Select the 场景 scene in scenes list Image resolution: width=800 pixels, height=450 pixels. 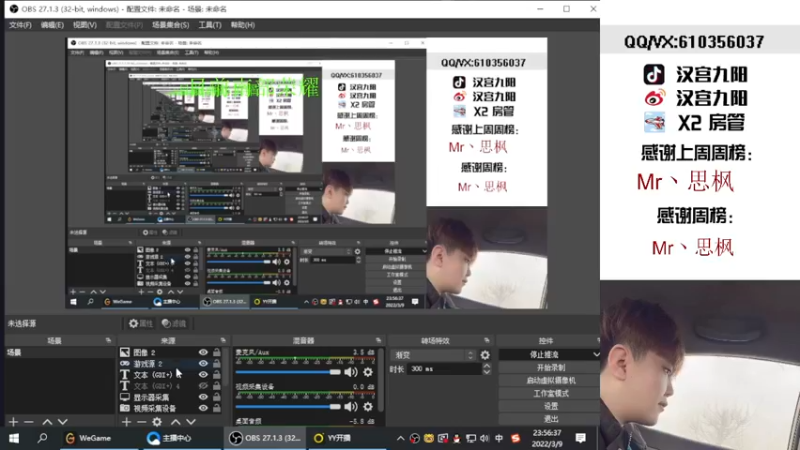(60, 353)
